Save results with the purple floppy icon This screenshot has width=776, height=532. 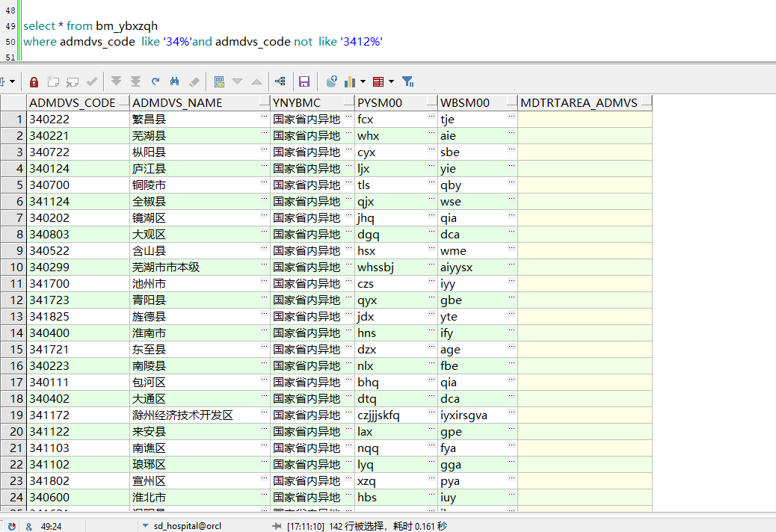coord(304,81)
